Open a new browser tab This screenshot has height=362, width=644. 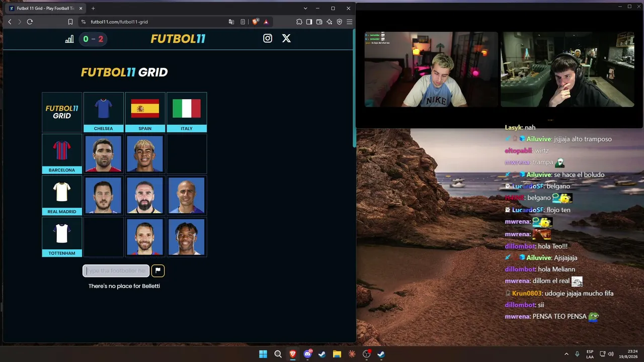(x=93, y=9)
